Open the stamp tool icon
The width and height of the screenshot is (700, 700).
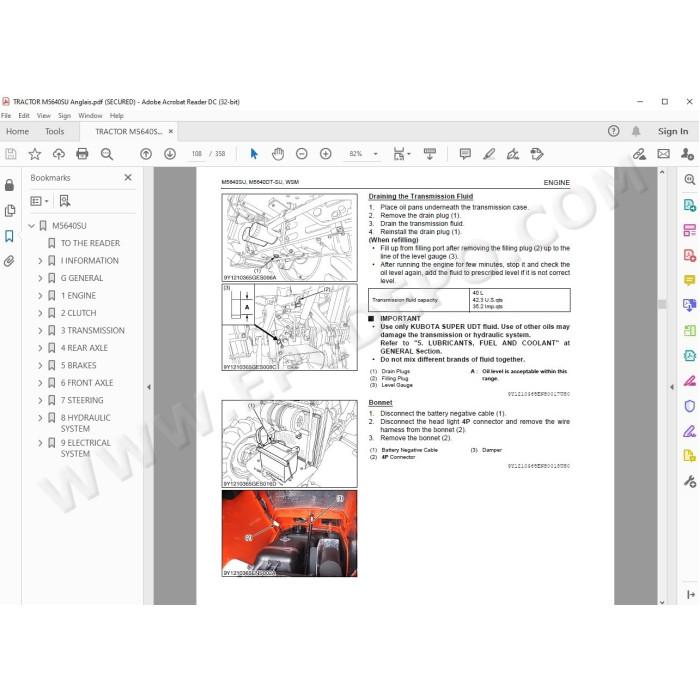click(x=537, y=154)
